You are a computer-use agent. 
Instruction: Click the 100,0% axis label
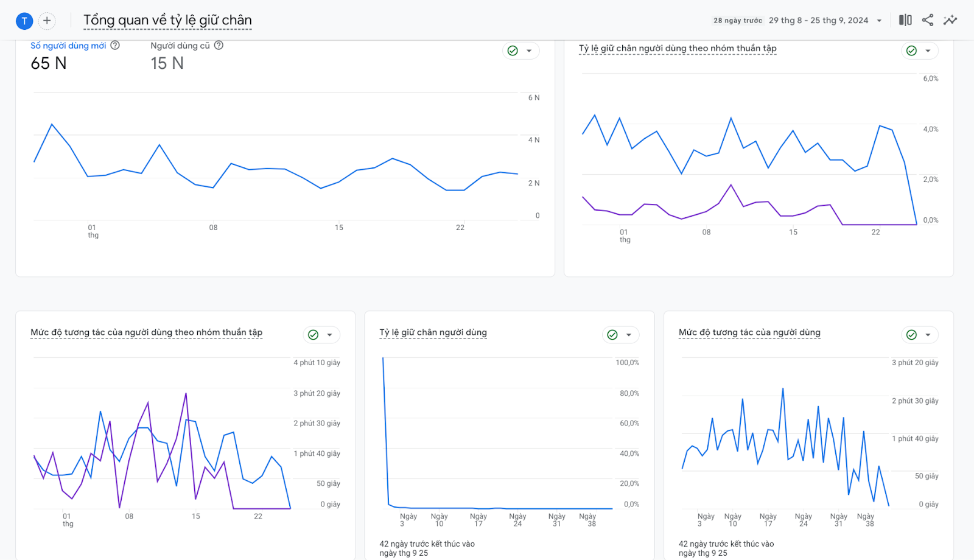coord(628,363)
